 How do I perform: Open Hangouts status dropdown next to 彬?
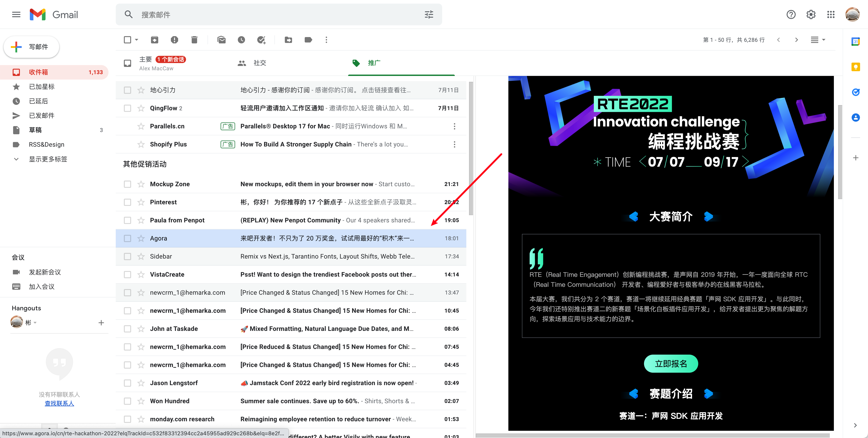click(x=35, y=323)
